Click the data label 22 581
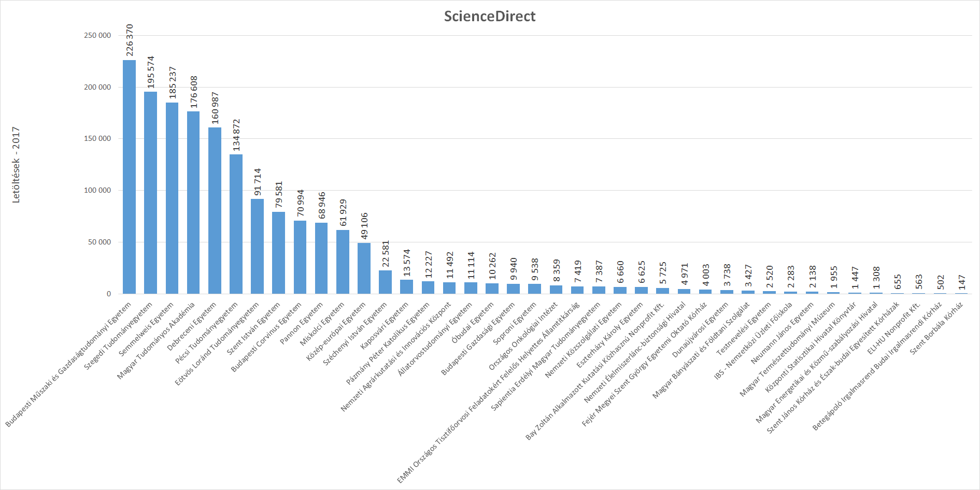 385,254
